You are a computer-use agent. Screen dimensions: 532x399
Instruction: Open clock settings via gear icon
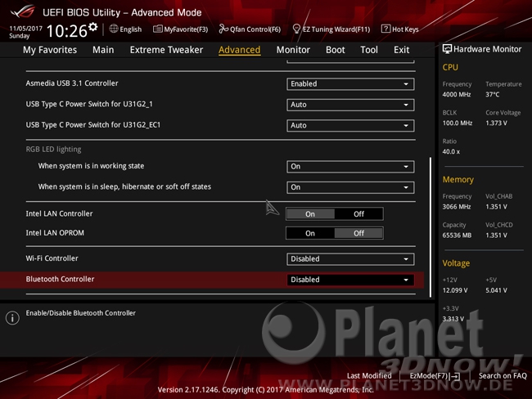[93, 27]
